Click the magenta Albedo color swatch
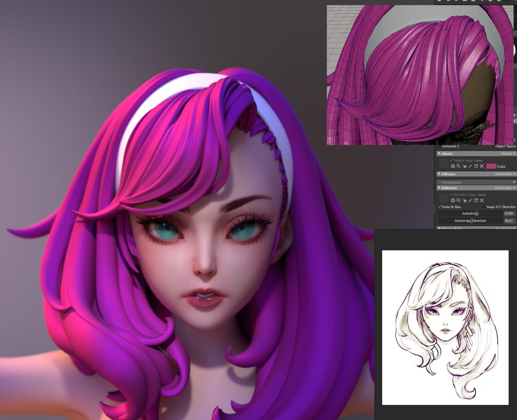 (491, 166)
